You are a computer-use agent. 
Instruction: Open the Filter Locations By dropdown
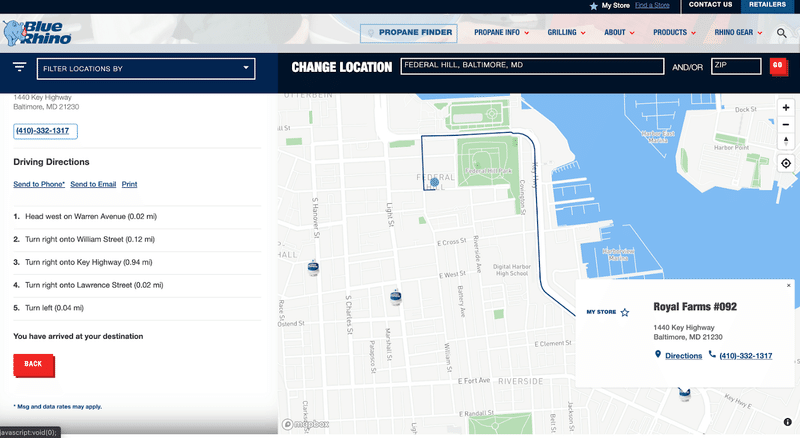(x=146, y=68)
